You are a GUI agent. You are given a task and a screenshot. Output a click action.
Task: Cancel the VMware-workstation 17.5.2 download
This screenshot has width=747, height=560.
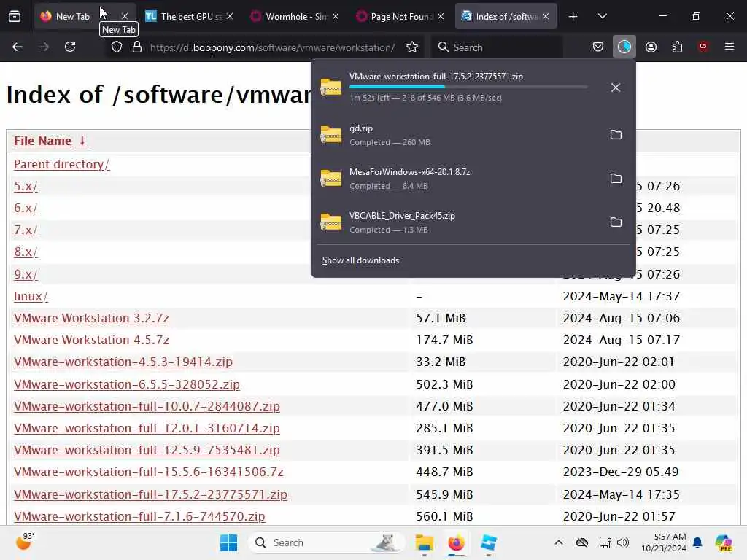(616, 87)
